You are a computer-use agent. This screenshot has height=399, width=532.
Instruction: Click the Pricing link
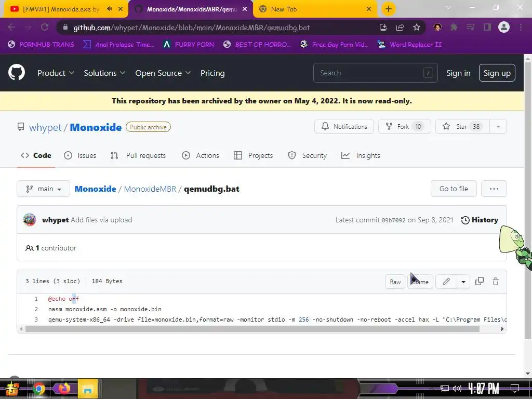click(212, 73)
